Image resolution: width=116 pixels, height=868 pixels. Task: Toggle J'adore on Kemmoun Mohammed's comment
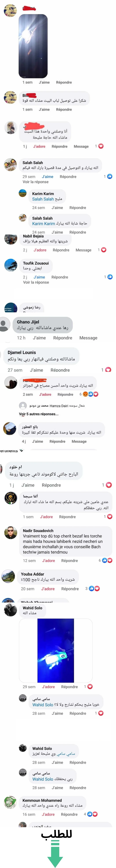point(48,814)
